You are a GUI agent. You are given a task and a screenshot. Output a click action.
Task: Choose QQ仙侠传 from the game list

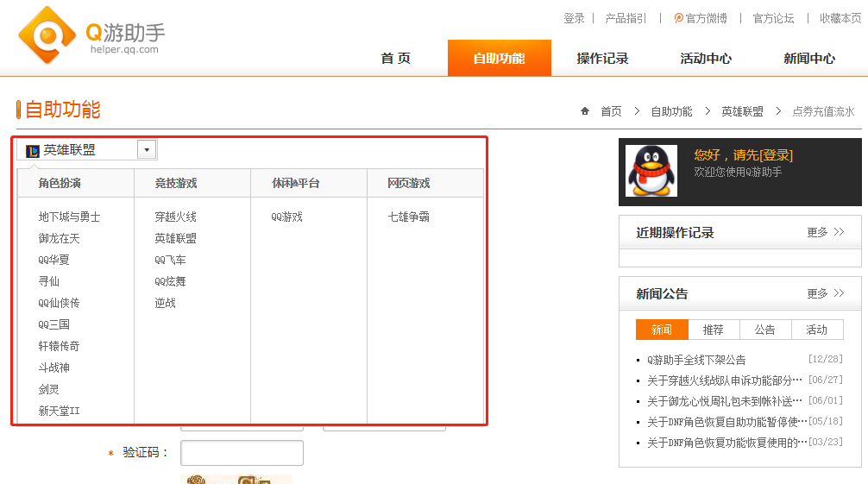point(59,304)
